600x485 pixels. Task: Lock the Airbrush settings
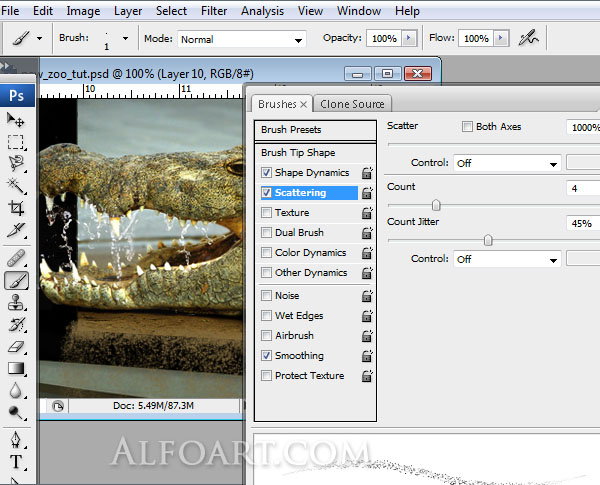click(367, 336)
